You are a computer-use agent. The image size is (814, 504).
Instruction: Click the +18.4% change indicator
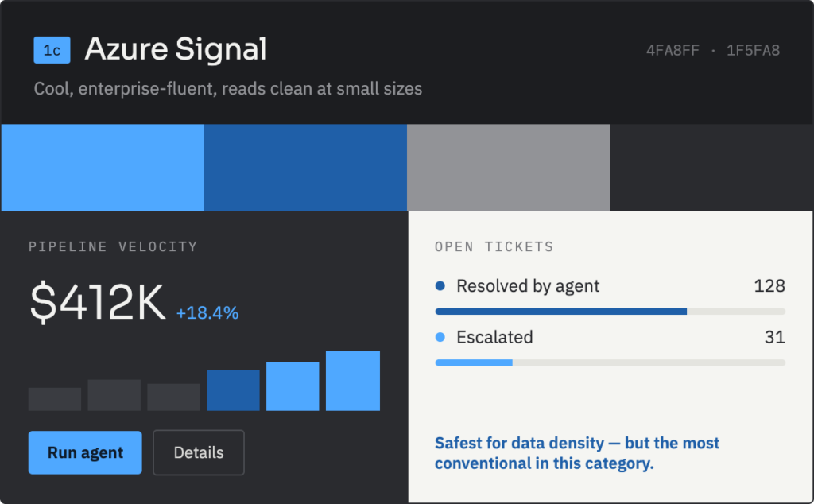[x=207, y=313]
